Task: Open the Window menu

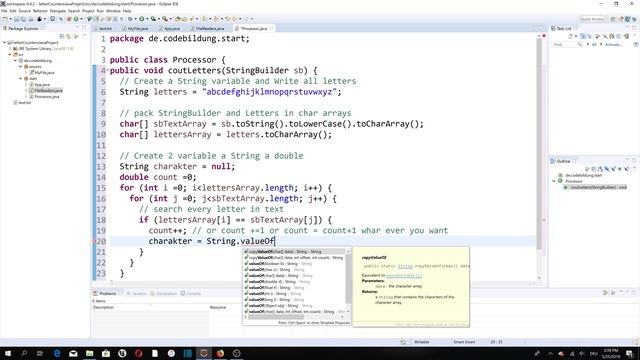Action: click(113, 11)
